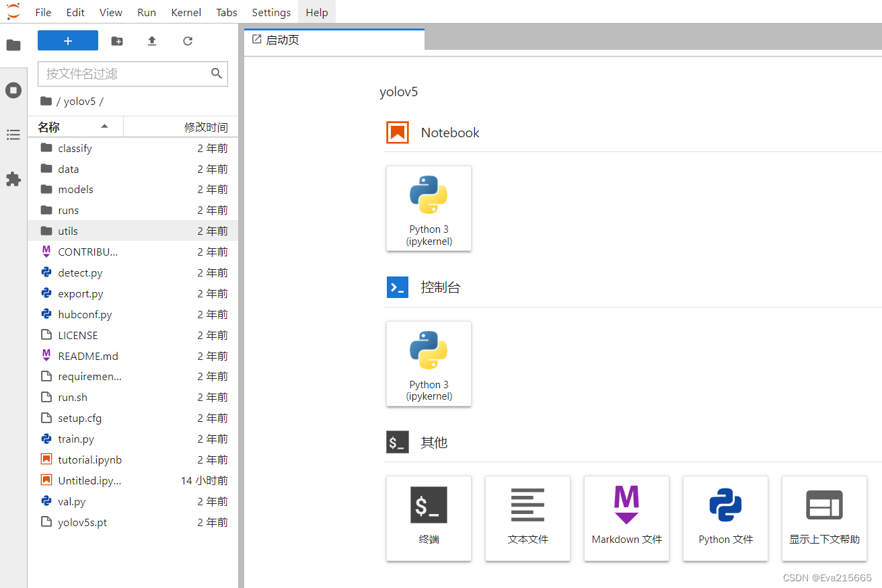Open the File Browser sidebar icon
Image resolution: width=882 pixels, height=588 pixels.
(x=13, y=45)
